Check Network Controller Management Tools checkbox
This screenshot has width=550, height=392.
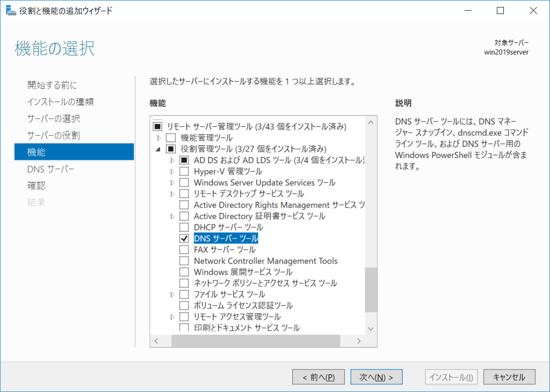click(x=184, y=261)
